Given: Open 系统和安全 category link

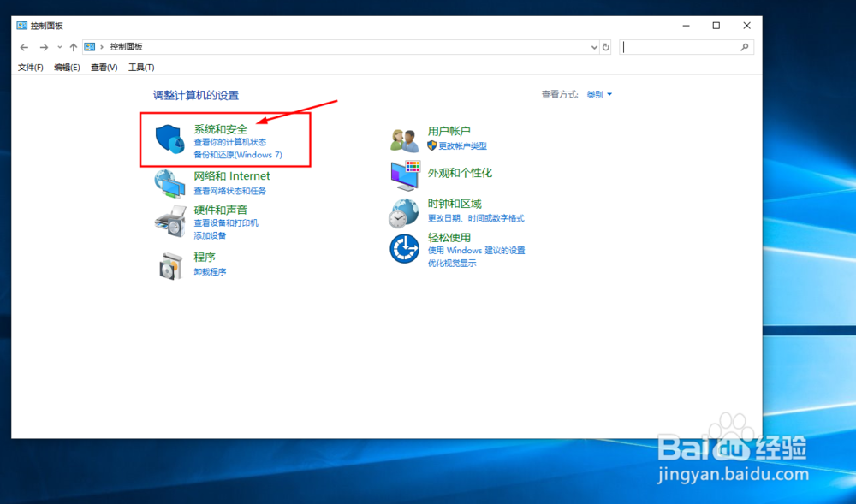Looking at the screenshot, I should pos(221,129).
